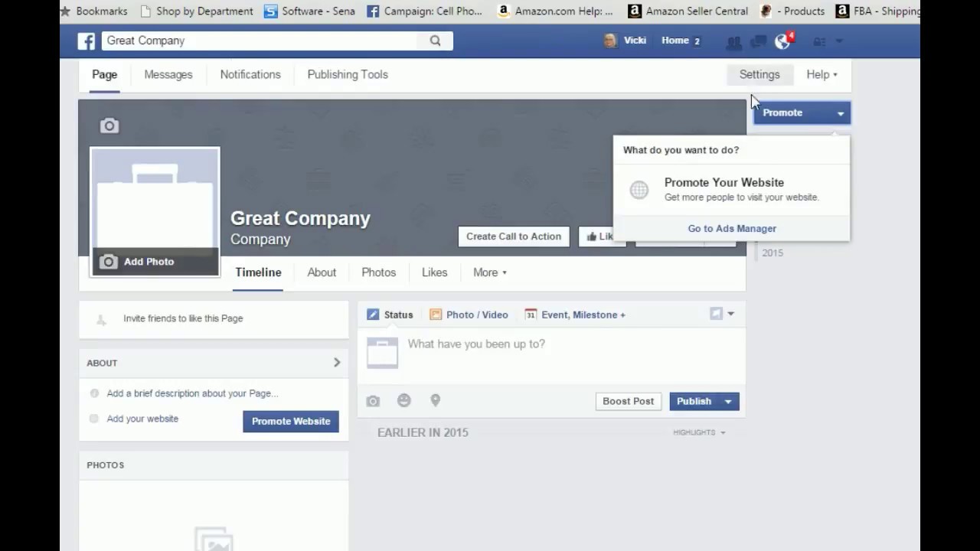Click the Promote Website button
Screen dimensions: 980x551
click(291, 421)
